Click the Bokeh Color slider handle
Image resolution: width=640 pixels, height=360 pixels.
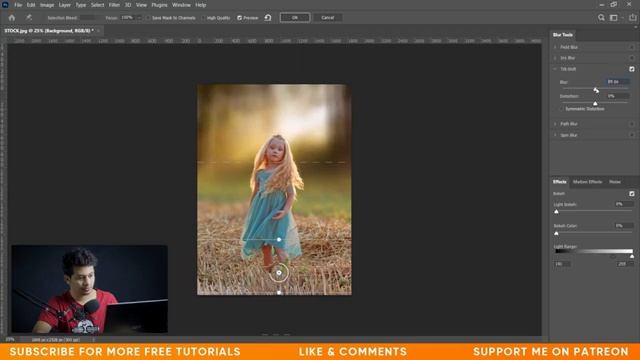tap(556, 233)
